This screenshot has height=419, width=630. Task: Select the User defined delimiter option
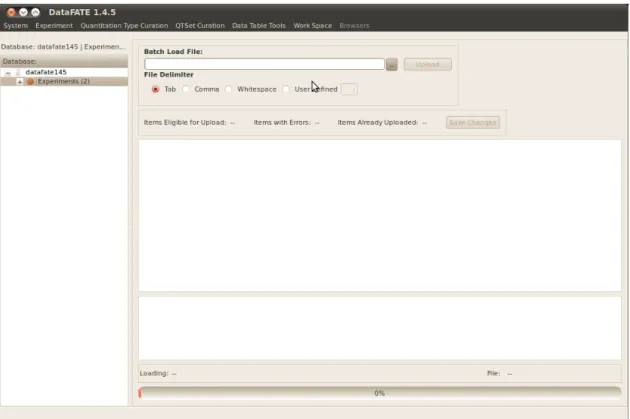(285, 89)
